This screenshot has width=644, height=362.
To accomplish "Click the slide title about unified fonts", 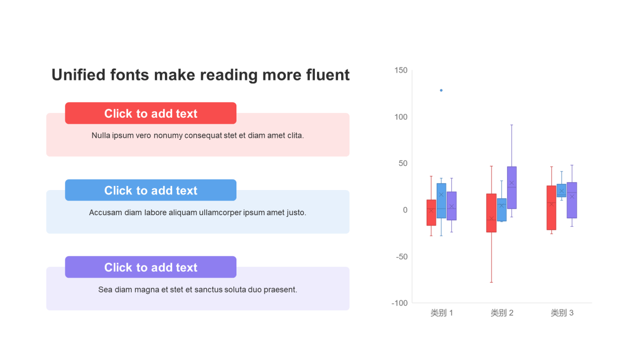I will pyautogui.click(x=200, y=75).
